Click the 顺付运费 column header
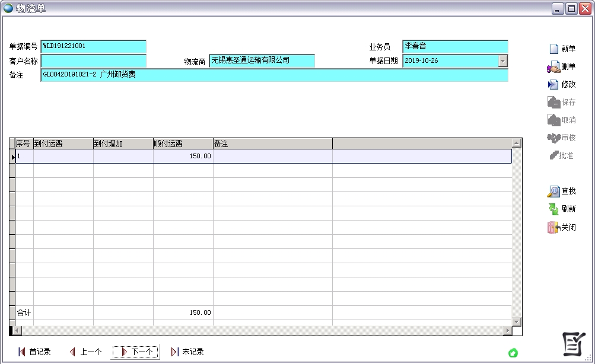 [183, 143]
